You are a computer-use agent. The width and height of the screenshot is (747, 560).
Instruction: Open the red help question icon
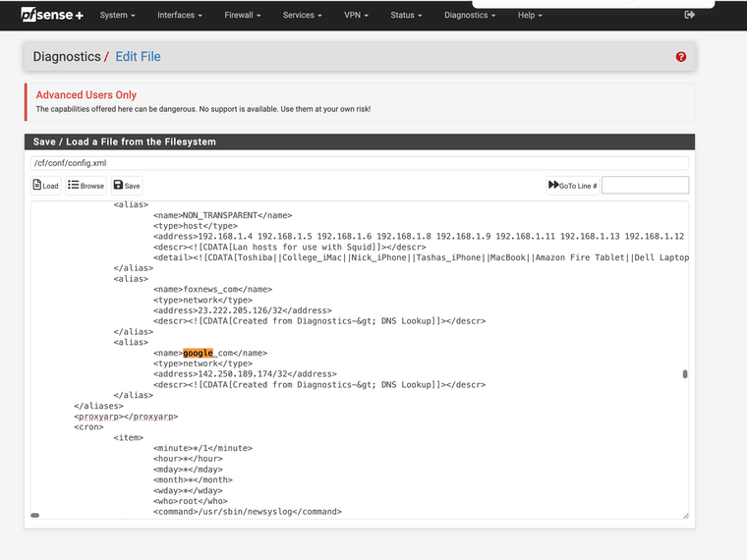pos(681,57)
